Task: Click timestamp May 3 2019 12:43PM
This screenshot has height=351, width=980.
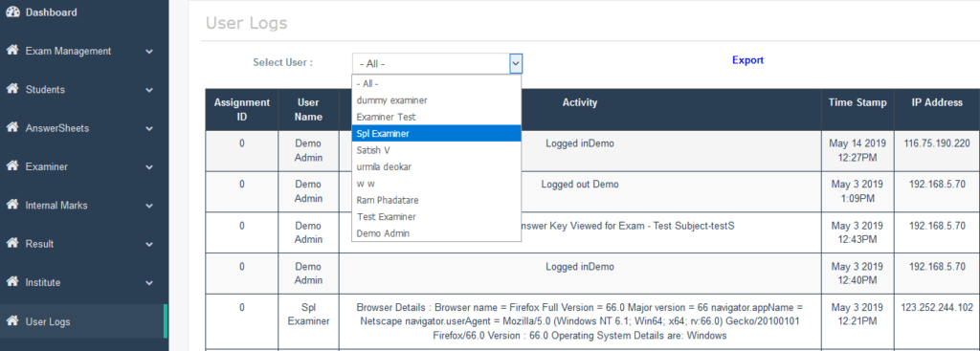Action: click(857, 232)
